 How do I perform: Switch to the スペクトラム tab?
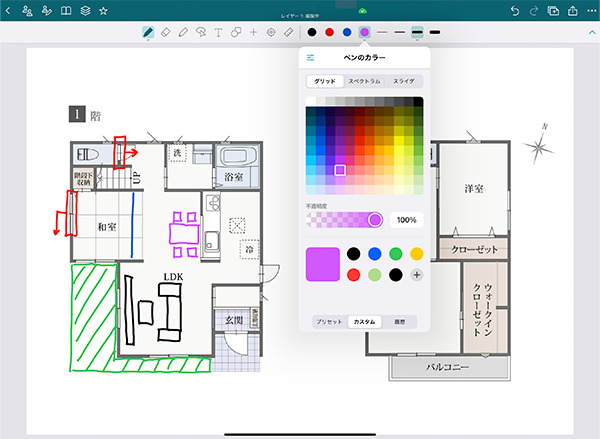point(364,82)
